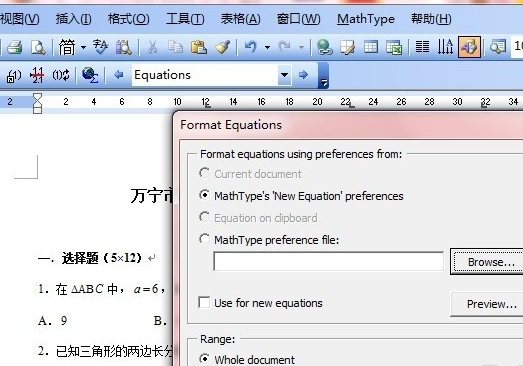Open the 帮助(H) menu
Image resolution: width=523 pixels, height=366 pixels.
[431, 19]
